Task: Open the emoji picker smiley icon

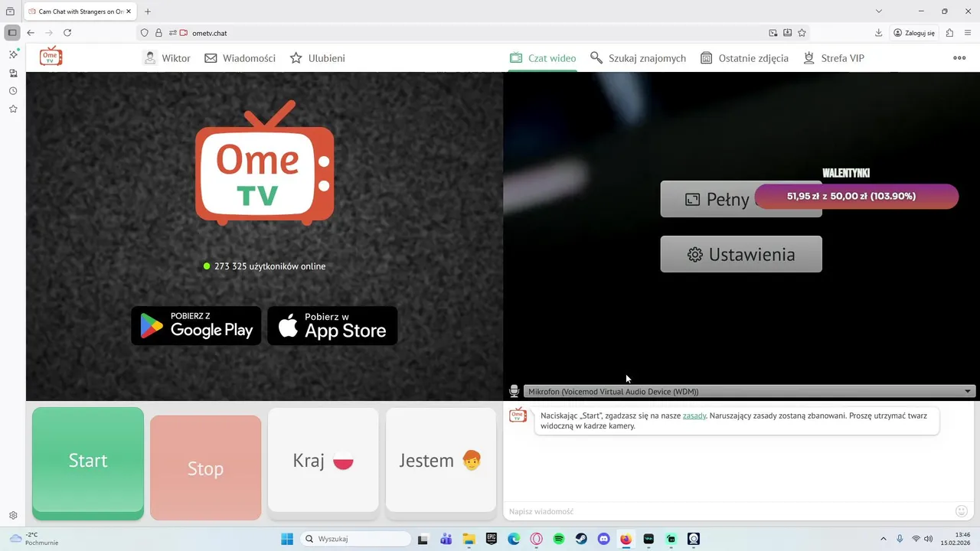Action: coord(962,511)
